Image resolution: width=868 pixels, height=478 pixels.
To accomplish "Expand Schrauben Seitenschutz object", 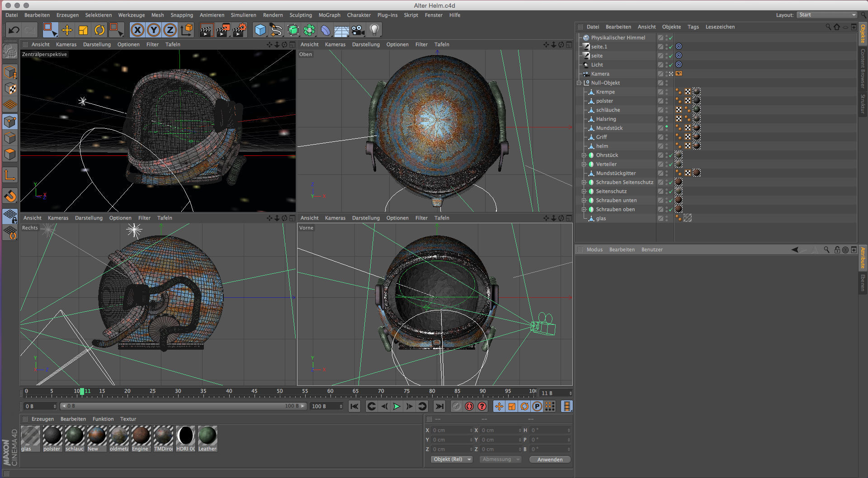I will coord(584,182).
